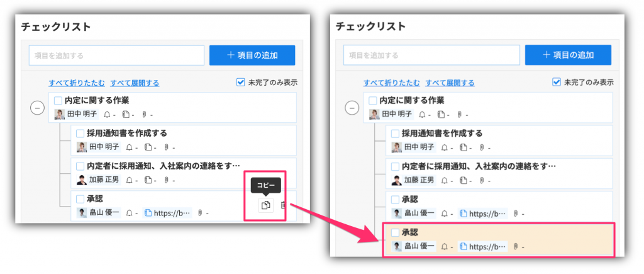Click 畠山 優一 in highlighted copied row
Screen dimensions: 644x274
point(413,247)
